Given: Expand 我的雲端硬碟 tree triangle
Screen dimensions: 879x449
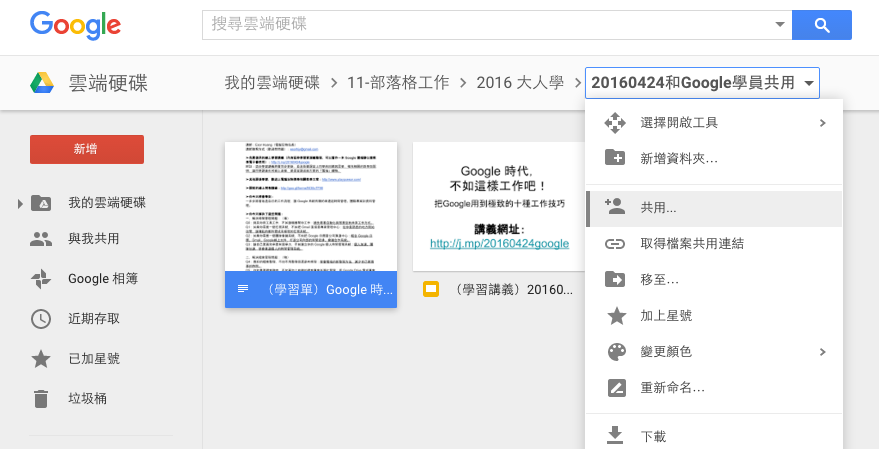Looking at the screenshot, I should click(20, 203).
